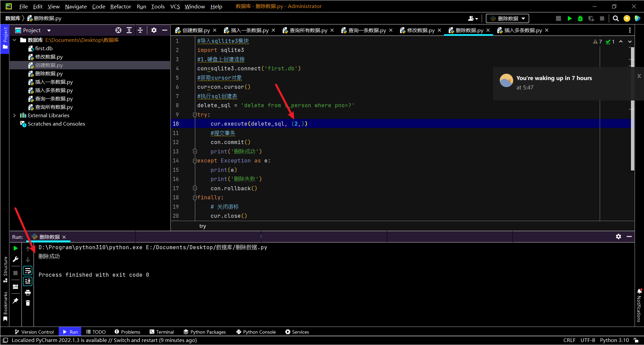Click Select Opened File target icon

click(118, 30)
